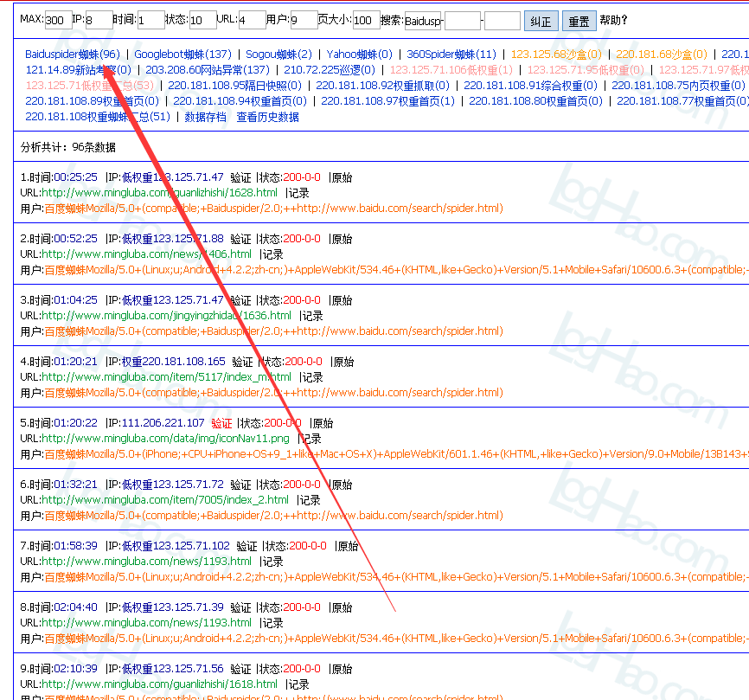Click 原始 link in entry 2

[342, 239]
